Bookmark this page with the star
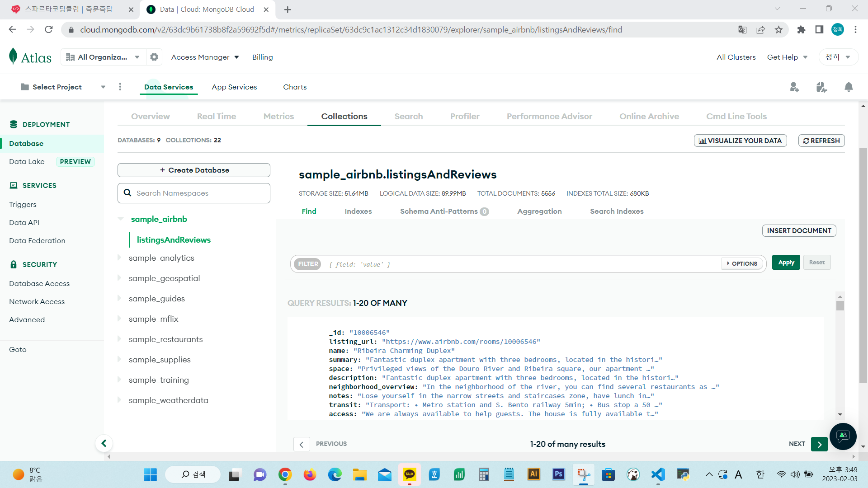The image size is (868, 488). [x=778, y=29]
